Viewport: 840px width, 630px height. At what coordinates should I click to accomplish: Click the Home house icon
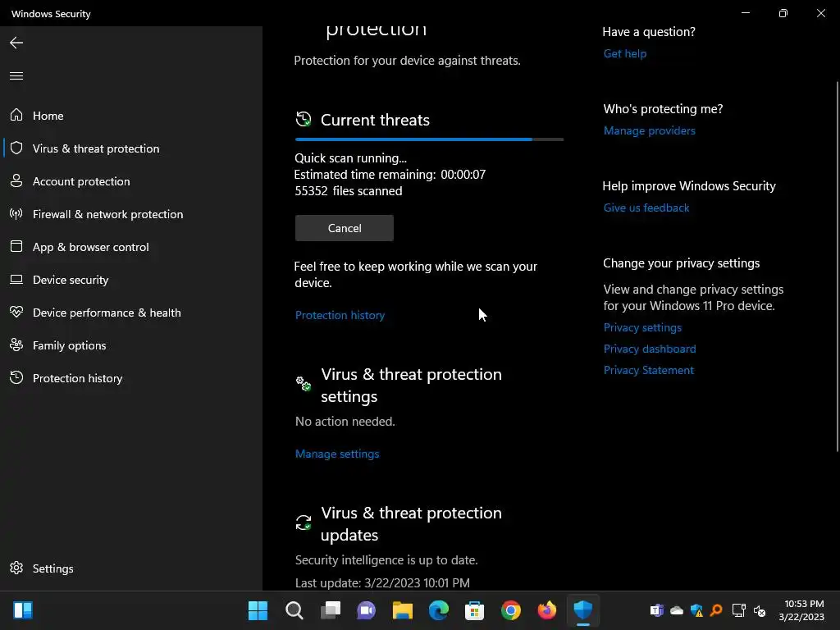click(x=16, y=115)
